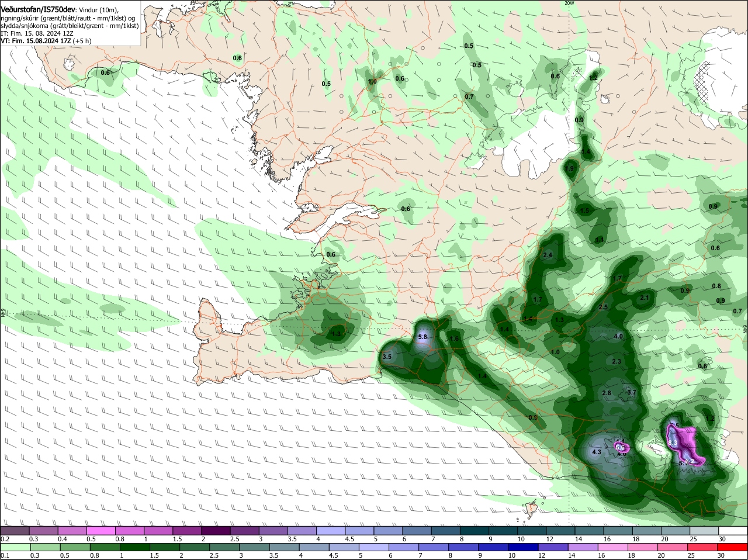The image size is (748, 560).
Task: Select the violet bottom-row swatch labeled 12
Action: click(x=553, y=548)
